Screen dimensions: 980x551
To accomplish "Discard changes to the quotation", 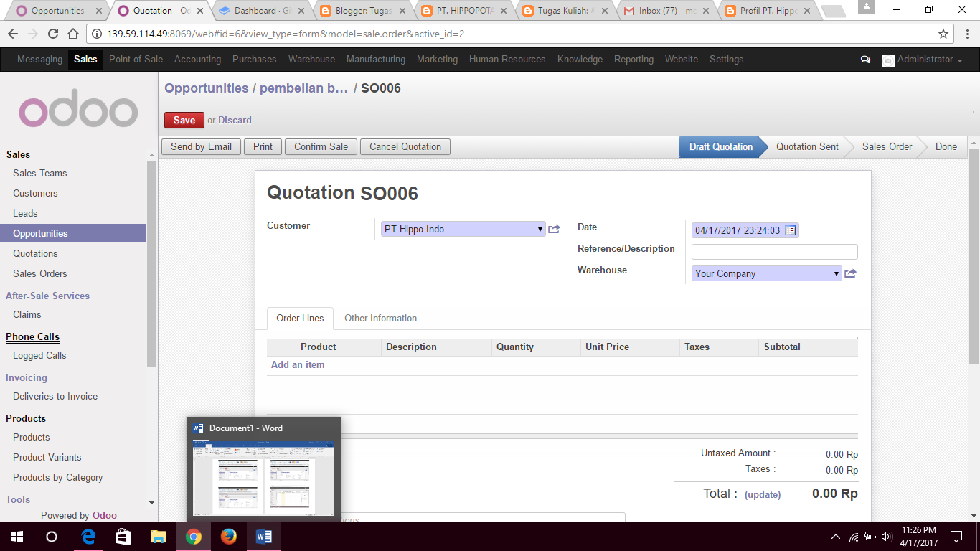I will pos(235,121).
